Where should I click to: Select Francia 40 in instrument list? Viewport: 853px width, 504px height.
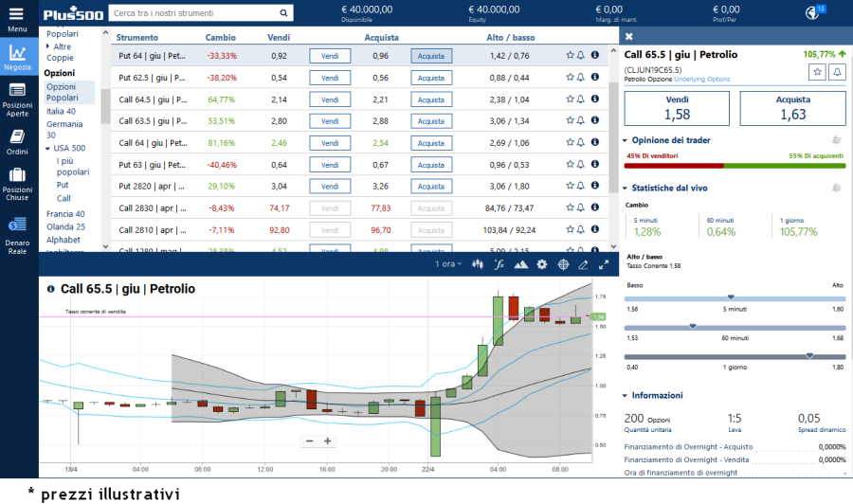(65, 213)
